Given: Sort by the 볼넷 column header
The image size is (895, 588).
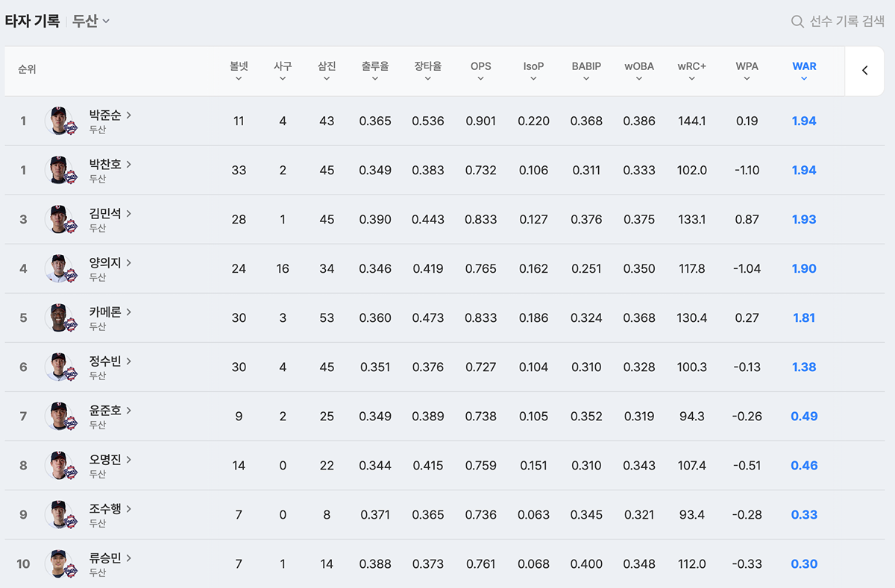Looking at the screenshot, I should pos(239,71).
